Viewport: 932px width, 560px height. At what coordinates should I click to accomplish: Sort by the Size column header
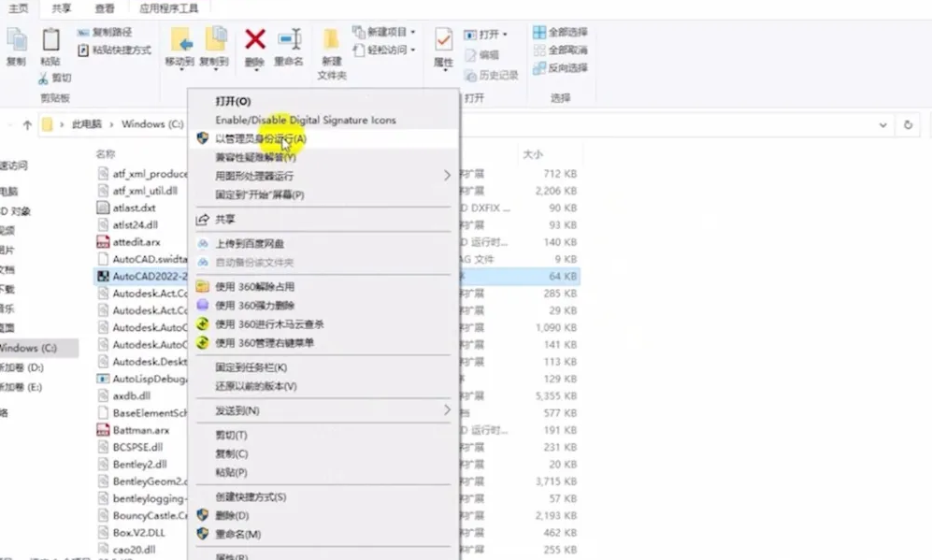pos(533,154)
